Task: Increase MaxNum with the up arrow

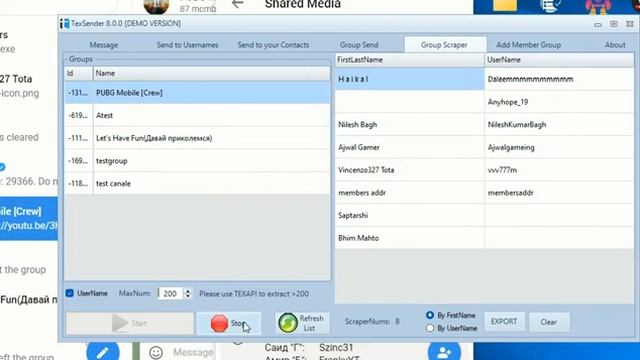Action: tap(188, 291)
